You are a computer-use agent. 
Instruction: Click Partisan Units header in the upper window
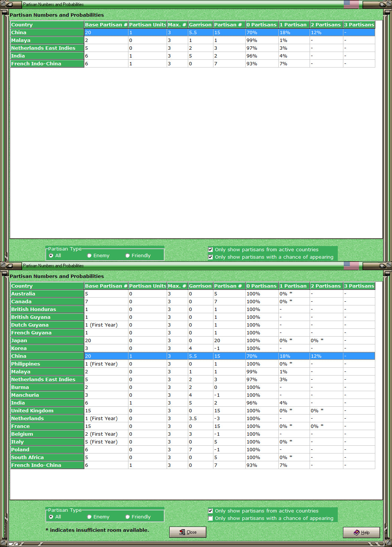(x=147, y=25)
